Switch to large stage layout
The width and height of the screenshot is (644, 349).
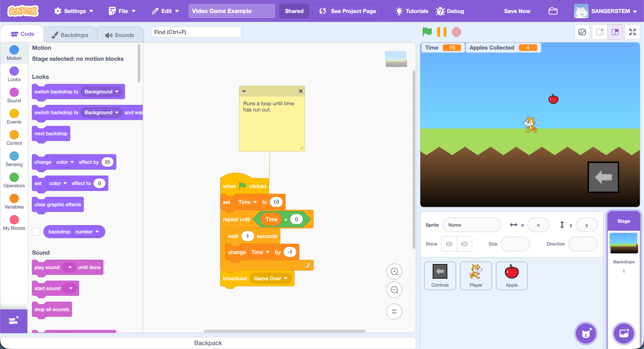click(615, 32)
